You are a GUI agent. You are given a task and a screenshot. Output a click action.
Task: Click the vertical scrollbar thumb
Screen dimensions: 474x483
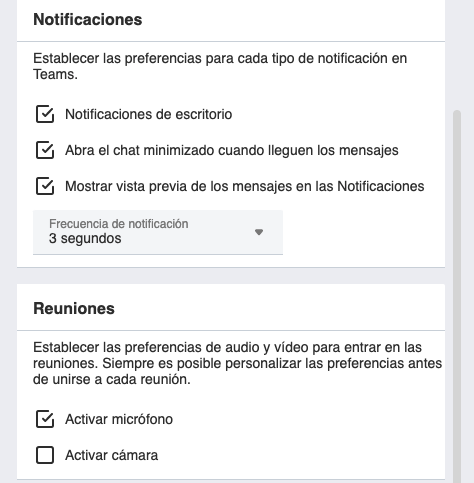coord(457,296)
